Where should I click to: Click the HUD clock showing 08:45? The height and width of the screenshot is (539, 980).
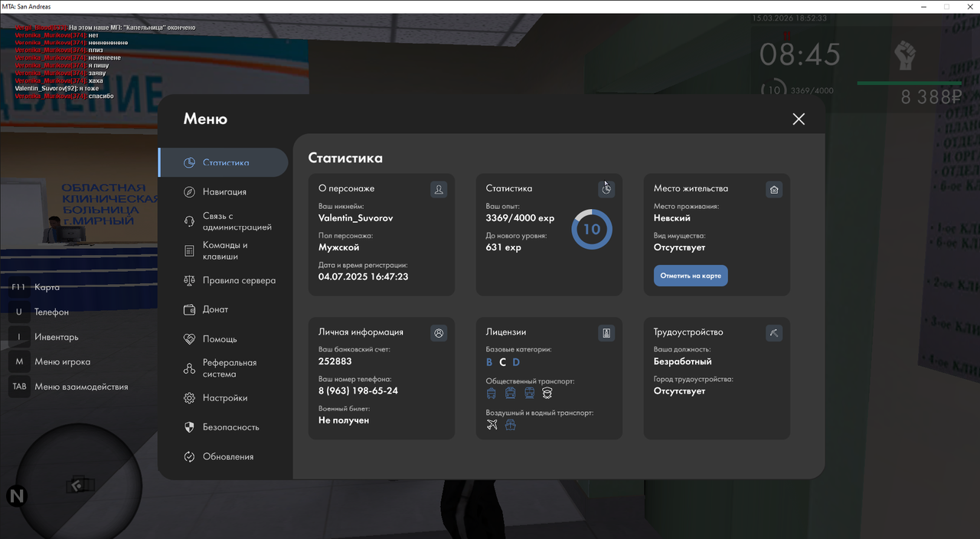(x=800, y=55)
